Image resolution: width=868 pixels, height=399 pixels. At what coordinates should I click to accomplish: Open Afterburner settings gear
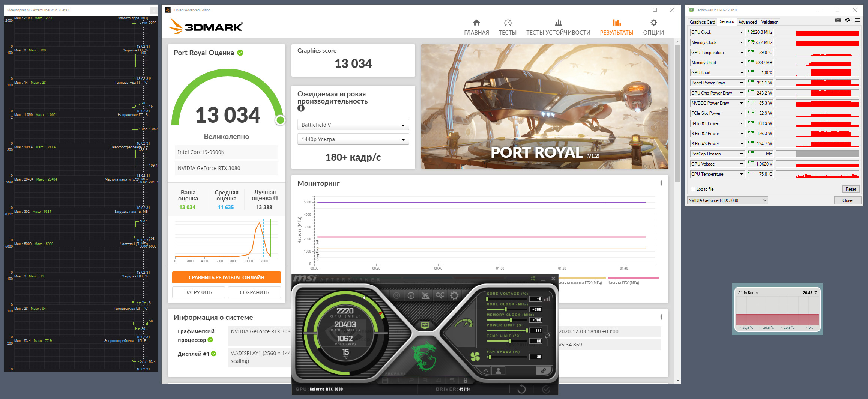coord(454,295)
